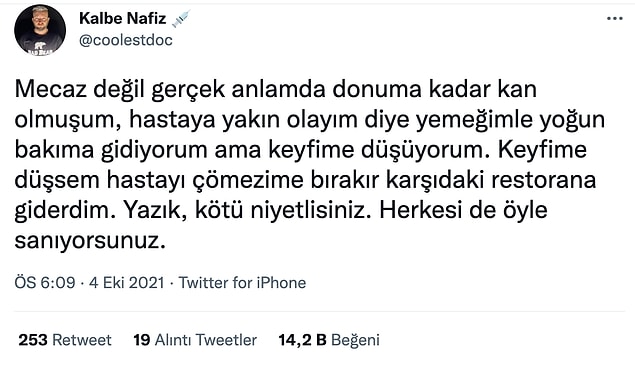Click the tweet text starting with Mecaz değil

pyautogui.click(x=309, y=165)
